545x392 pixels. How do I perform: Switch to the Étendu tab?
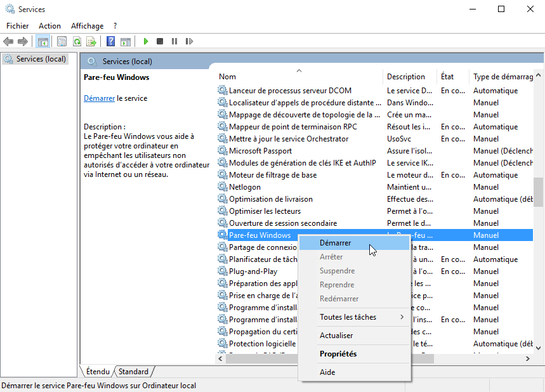(98, 372)
